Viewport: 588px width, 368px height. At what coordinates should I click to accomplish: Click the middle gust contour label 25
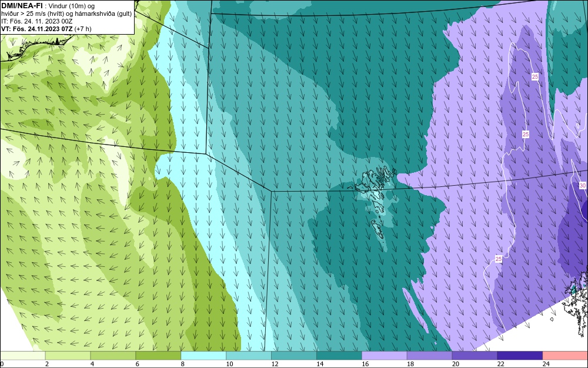pos(526,134)
